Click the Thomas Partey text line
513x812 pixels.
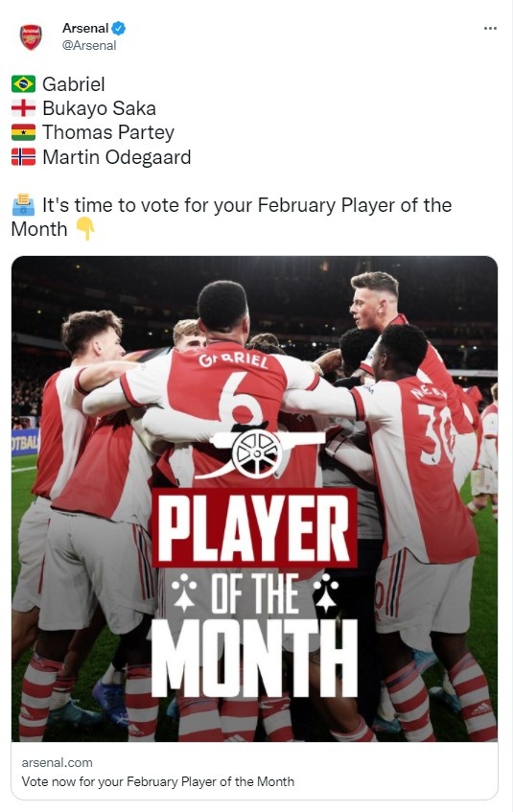coord(107,133)
